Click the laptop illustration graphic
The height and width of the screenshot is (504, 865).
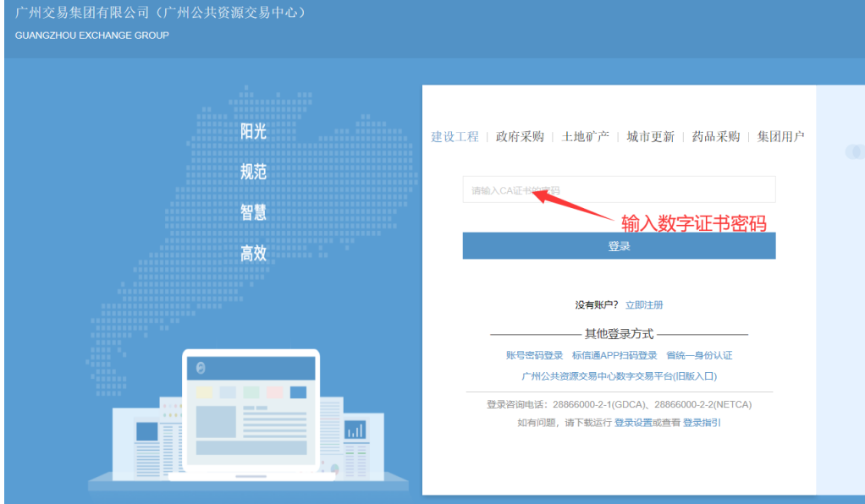[x=251, y=414]
